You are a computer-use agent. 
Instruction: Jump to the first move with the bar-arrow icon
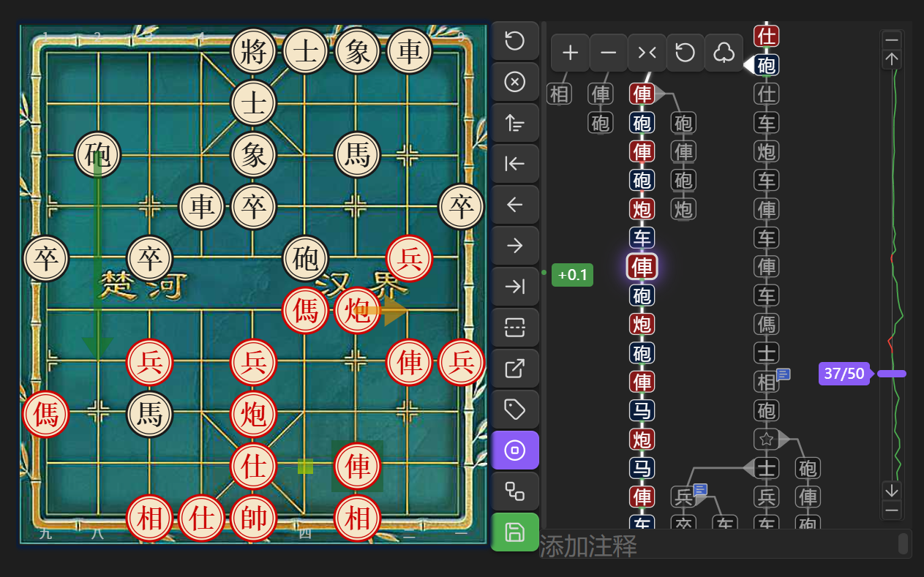515,163
